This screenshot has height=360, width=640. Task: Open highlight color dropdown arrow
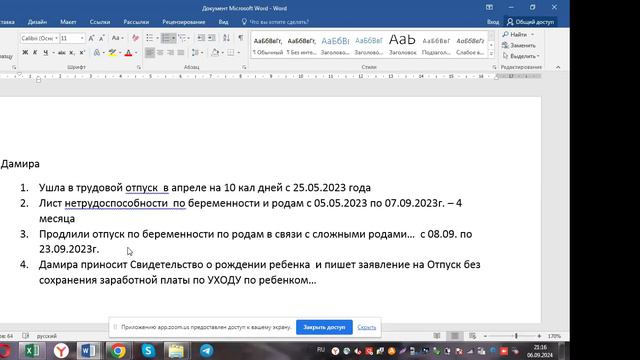[x=120, y=52]
